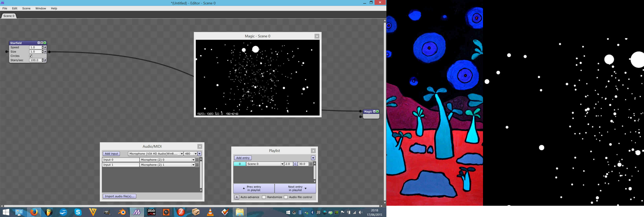Click the Playlist add entry icon

click(x=243, y=158)
